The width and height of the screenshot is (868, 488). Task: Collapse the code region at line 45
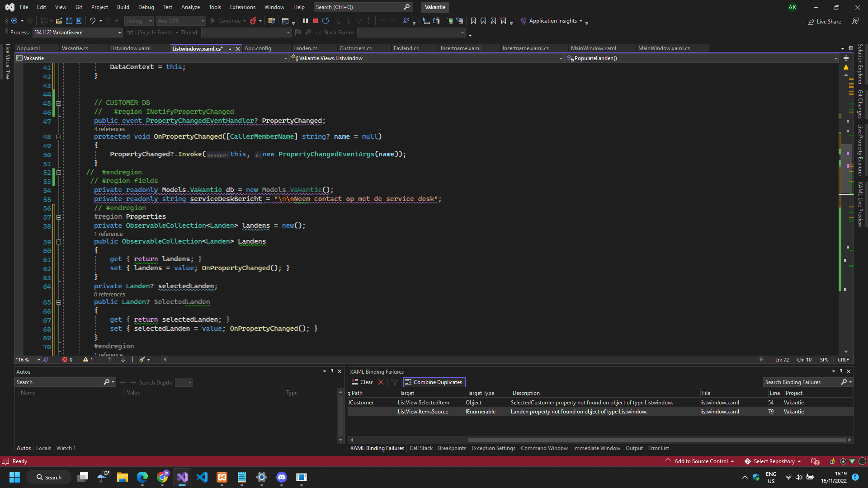coord(59,103)
